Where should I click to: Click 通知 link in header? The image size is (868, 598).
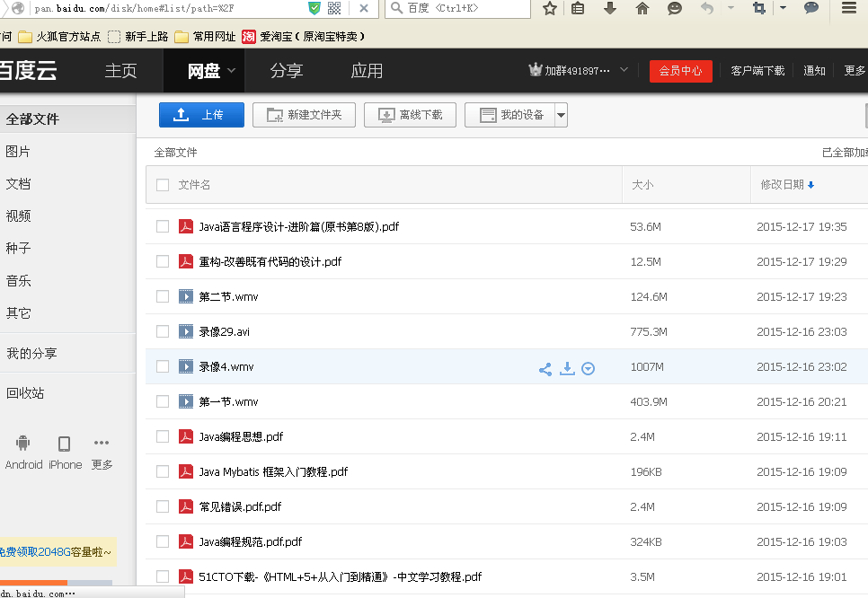[x=814, y=71]
